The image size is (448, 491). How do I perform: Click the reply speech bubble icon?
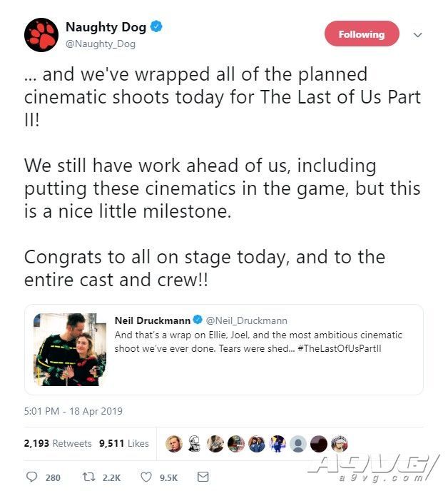31,477
